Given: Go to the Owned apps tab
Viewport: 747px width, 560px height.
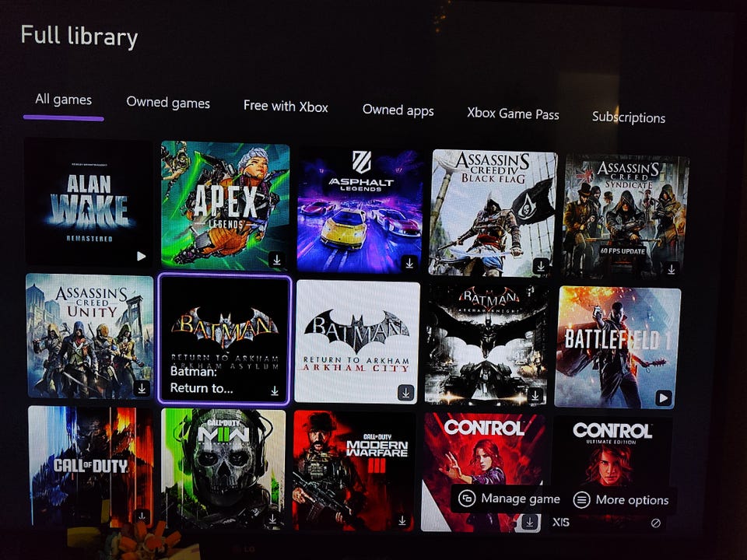Looking at the screenshot, I should [398, 110].
